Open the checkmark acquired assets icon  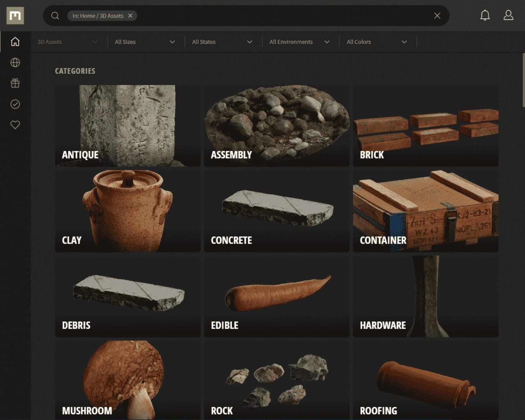pyautogui.click(x=15, y=104)
